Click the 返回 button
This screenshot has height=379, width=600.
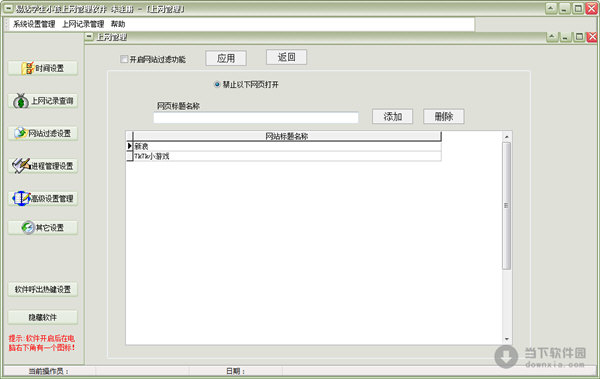pyautogui.click(x=286, y=57)
